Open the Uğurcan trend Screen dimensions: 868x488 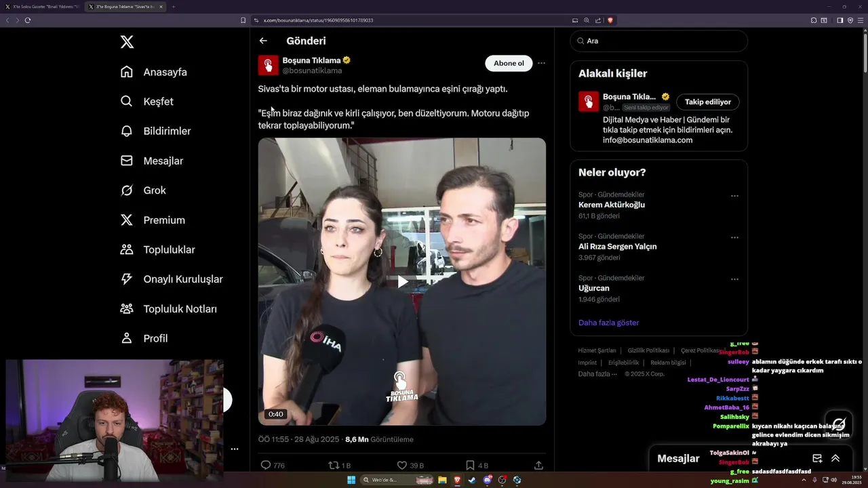594,288
